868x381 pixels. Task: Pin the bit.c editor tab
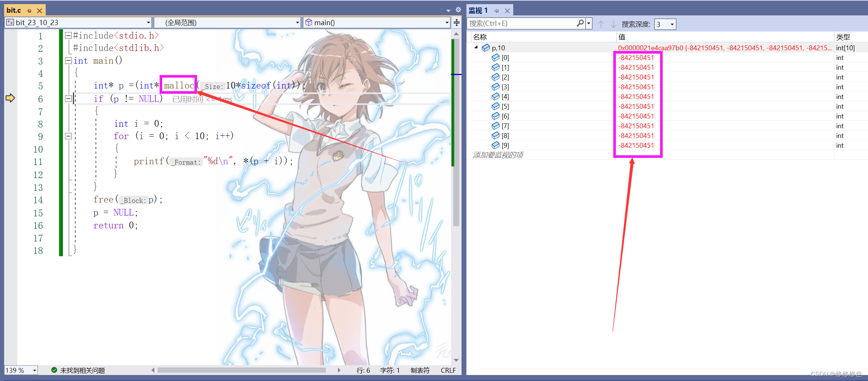(29, 11)
